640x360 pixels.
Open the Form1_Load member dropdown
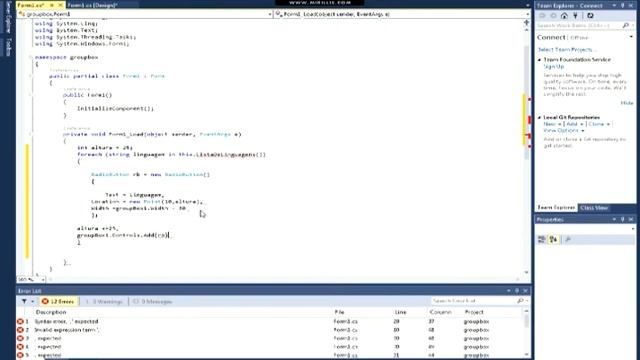tap(528, 14)
